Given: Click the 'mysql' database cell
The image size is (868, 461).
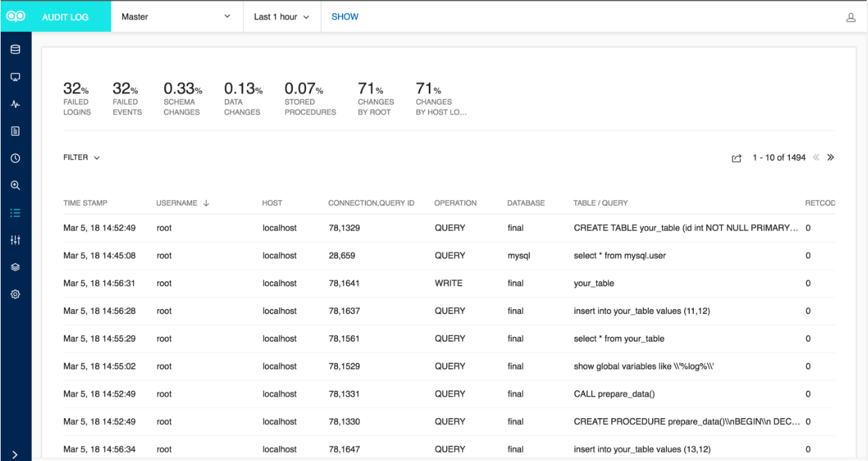Looking at the screenshot, I should click(518, 256).
